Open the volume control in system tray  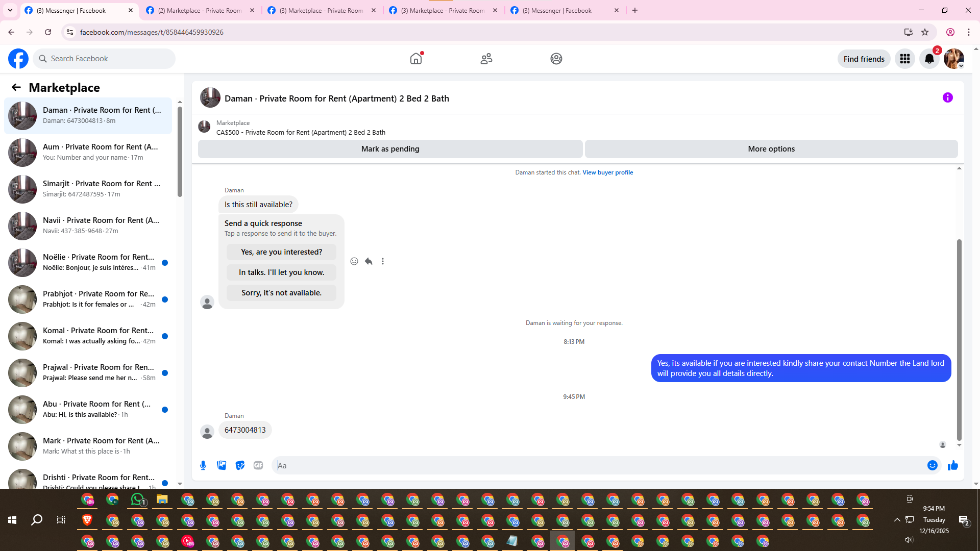909,540
